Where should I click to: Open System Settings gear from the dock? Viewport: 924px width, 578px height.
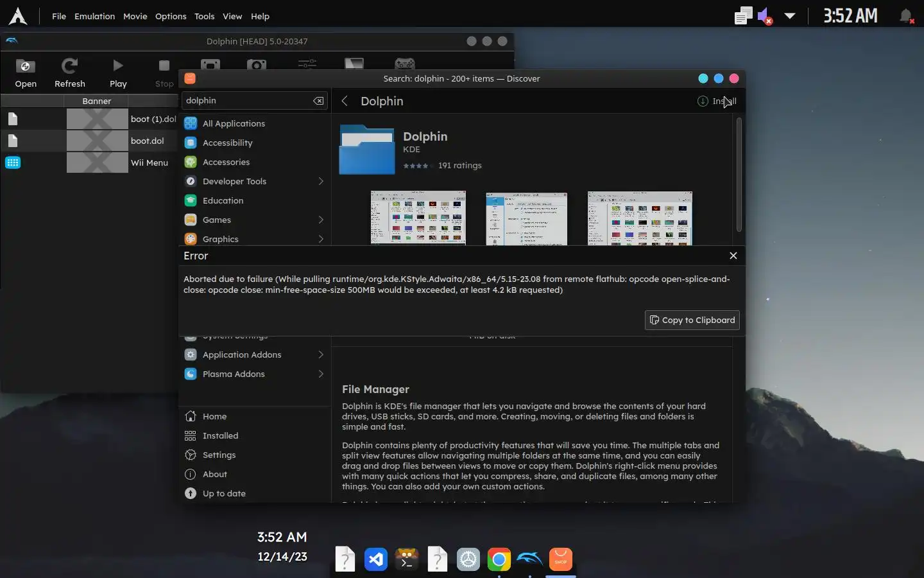468,559
